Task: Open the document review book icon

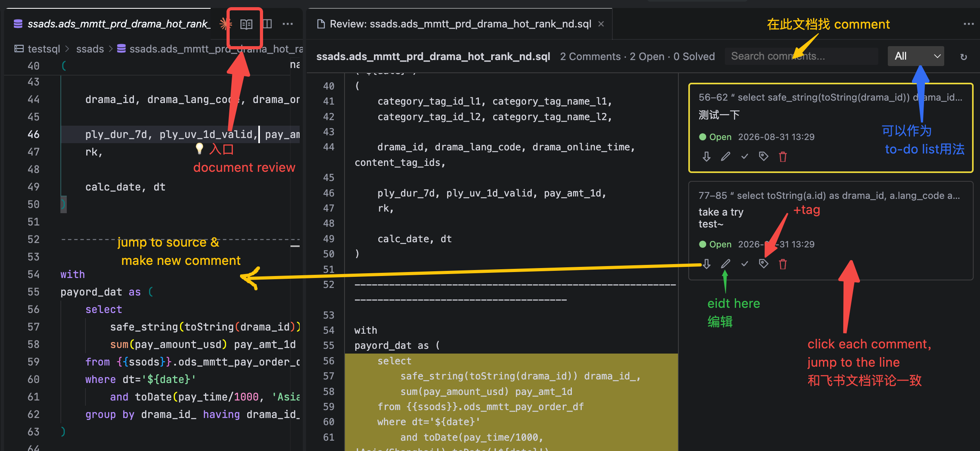Action: [x=246, y=24]
